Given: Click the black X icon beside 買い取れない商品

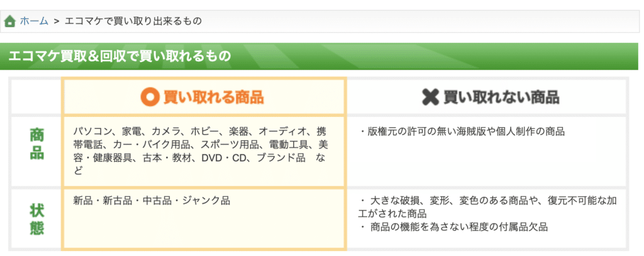Looking at the screenshot, I should [x=431, y=97].
